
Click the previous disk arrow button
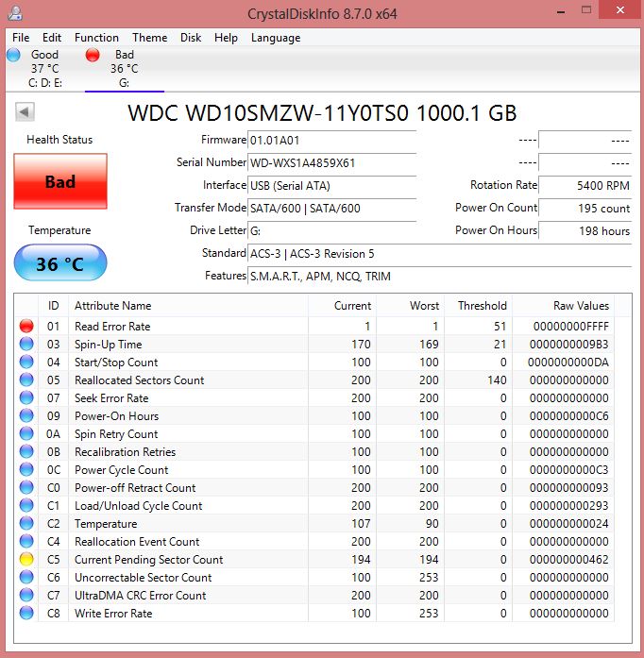(25, 112)
